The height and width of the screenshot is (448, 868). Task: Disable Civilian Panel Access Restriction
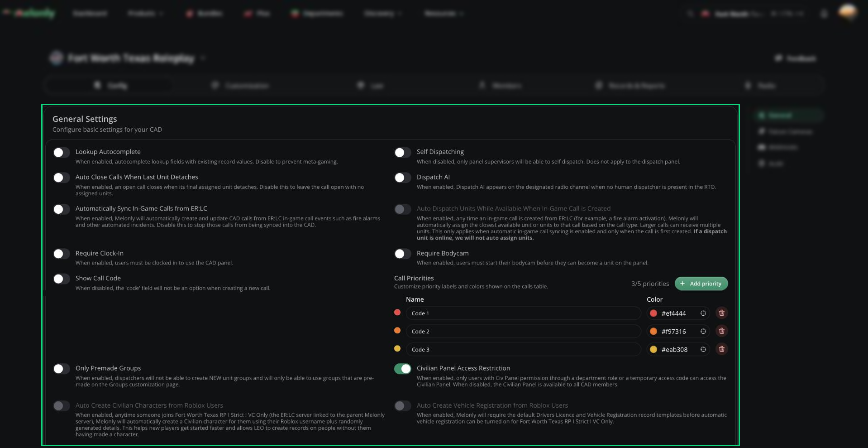[403, 369]
